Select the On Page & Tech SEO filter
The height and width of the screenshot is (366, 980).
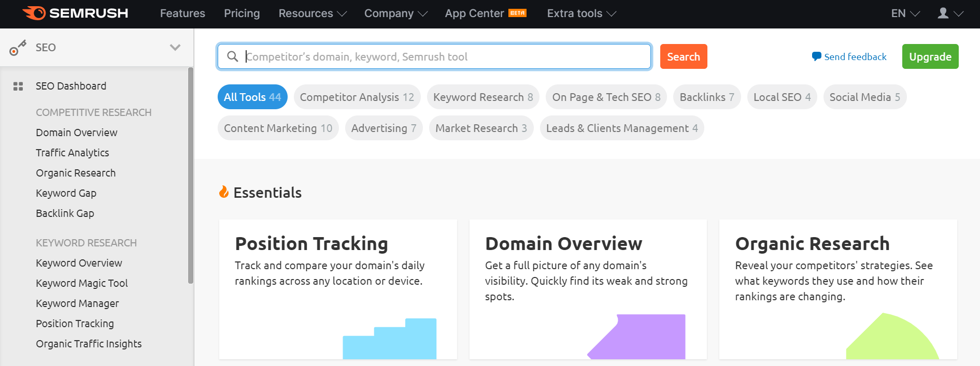pyautogui.click(x=606, y=97)
